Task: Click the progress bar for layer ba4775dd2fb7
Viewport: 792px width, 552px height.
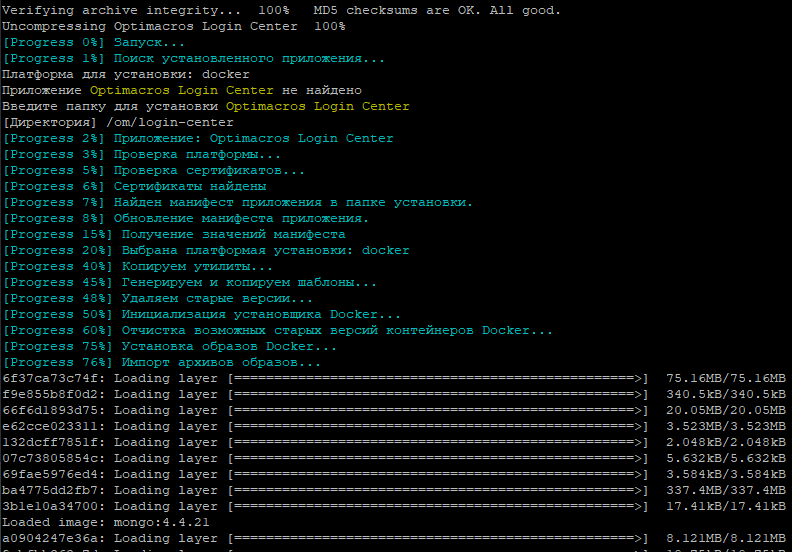Action: [x=438, y=490]
